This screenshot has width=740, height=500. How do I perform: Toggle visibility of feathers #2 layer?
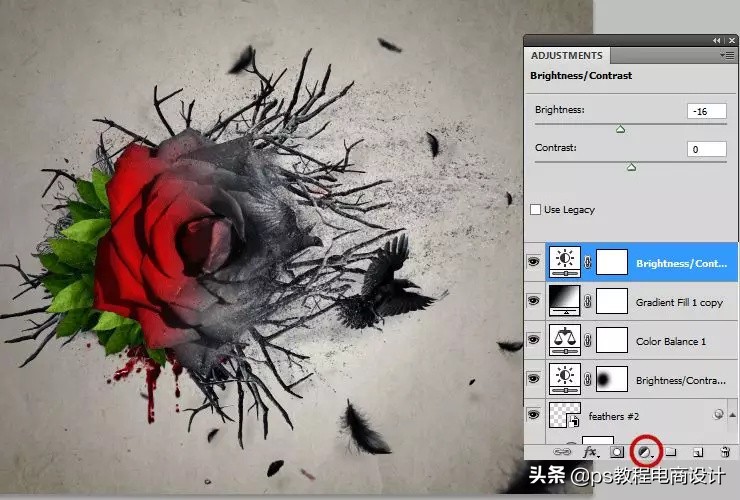533,417
